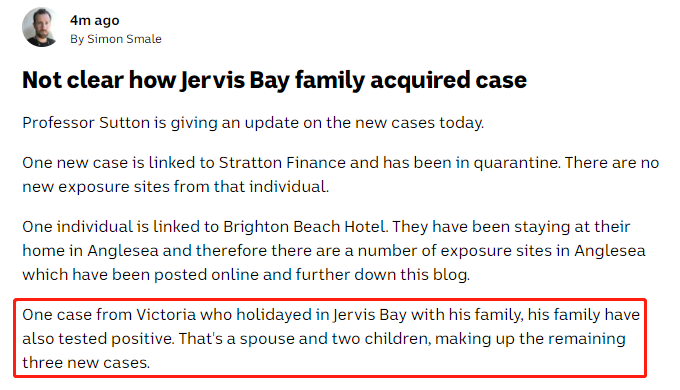Click the "4m ago" timestamp
The height and width of the screenshot is (390, 680).
[95, 20]
